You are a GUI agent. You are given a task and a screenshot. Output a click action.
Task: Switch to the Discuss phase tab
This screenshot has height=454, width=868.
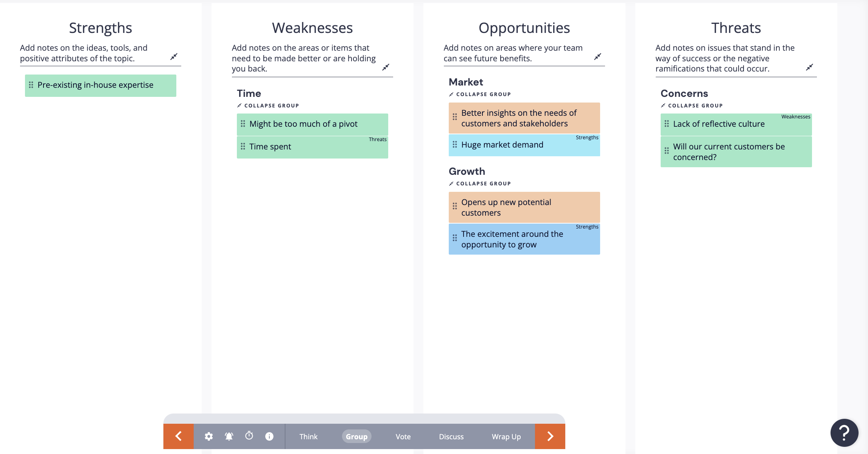point(451,436)
